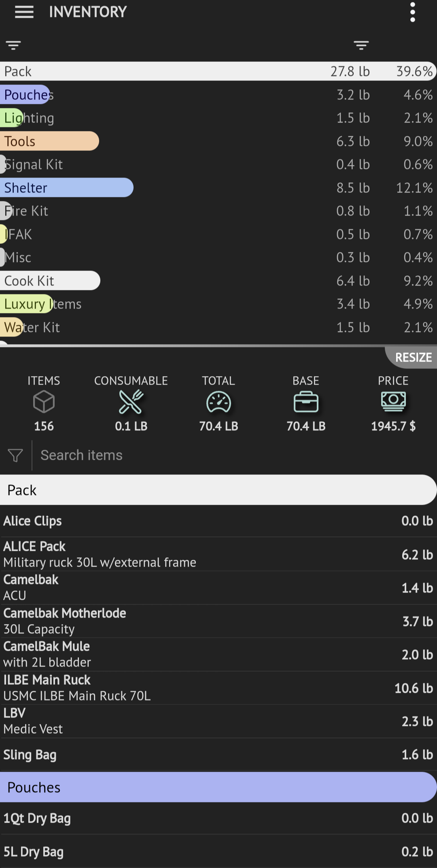Open the three-dot overflow menu
The width and height of the screenshot is (437, 868).
click(412, 12)
